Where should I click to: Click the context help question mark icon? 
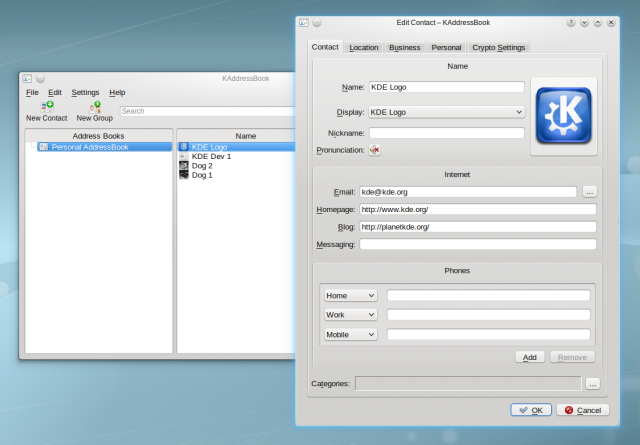click(x=571, y=22)
